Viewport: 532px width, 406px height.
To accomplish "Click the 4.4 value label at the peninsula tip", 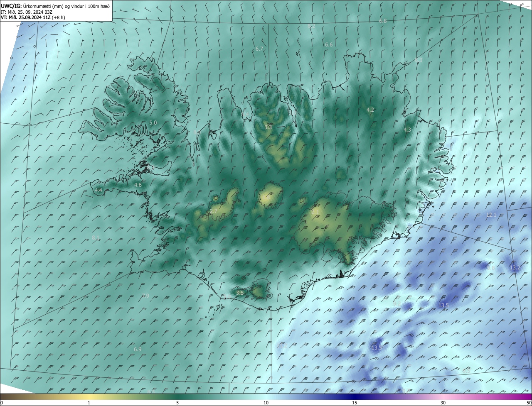I will [x=99, y=191].
